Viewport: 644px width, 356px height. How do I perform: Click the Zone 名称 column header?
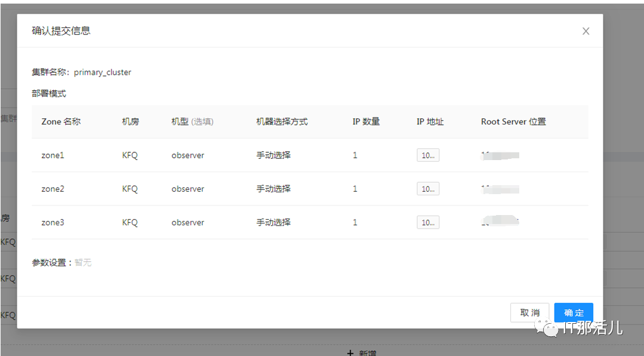[x=61, y=122]
